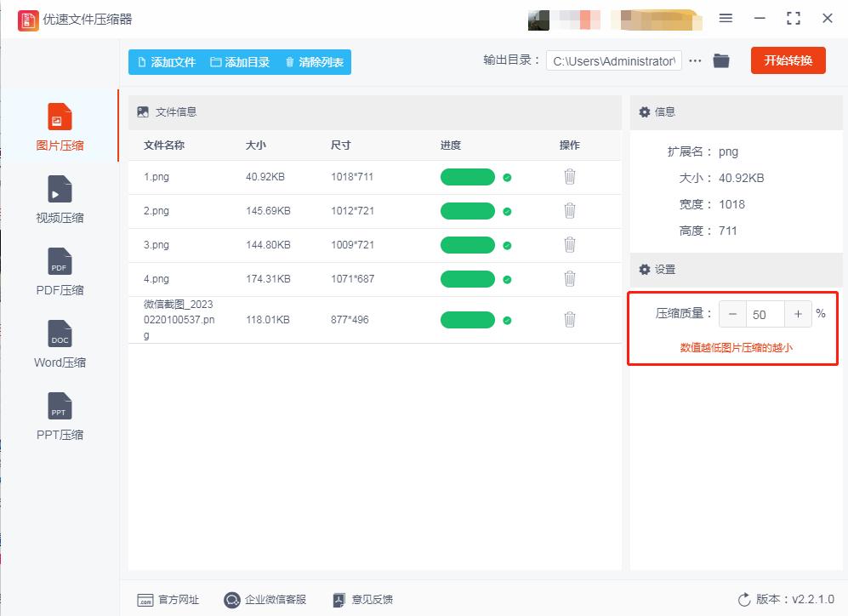
Task: Open the output folder browser icon
Action: pyautogui.click(x=720, y=60)
